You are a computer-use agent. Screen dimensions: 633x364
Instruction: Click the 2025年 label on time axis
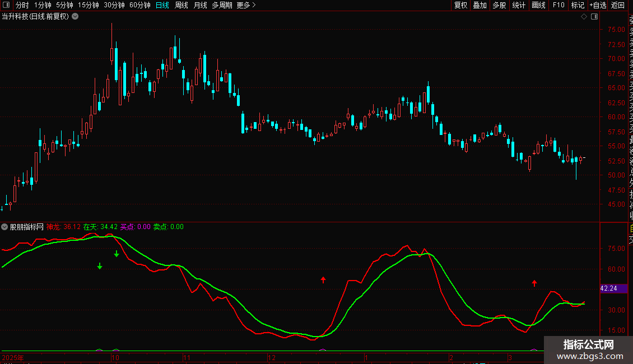(13, 357)
